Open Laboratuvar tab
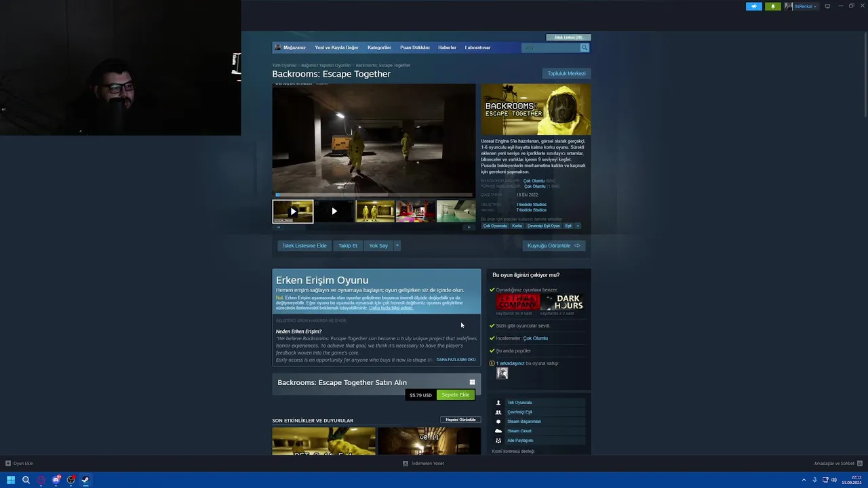This screenshot has width=868, height=488. tap(477, 47)
